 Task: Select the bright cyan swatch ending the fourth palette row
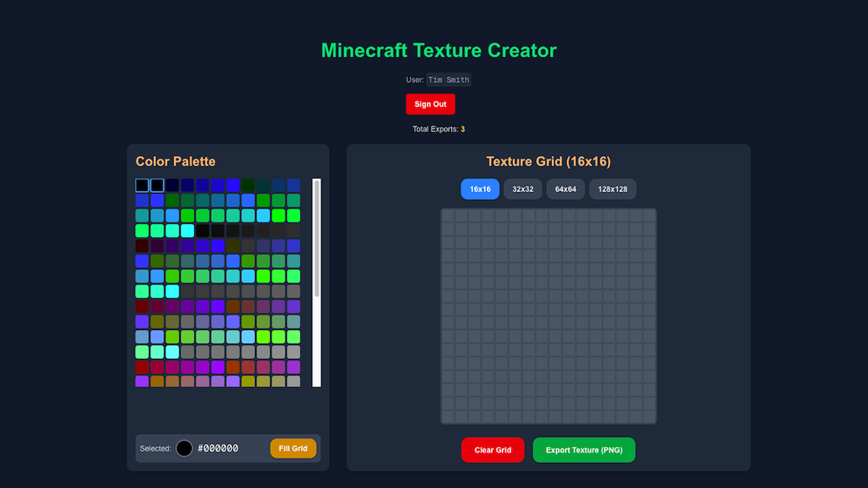tap(187, 230)
